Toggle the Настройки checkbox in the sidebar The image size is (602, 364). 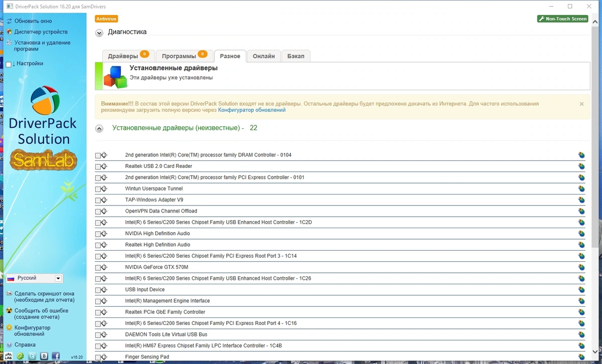[9, 64]
